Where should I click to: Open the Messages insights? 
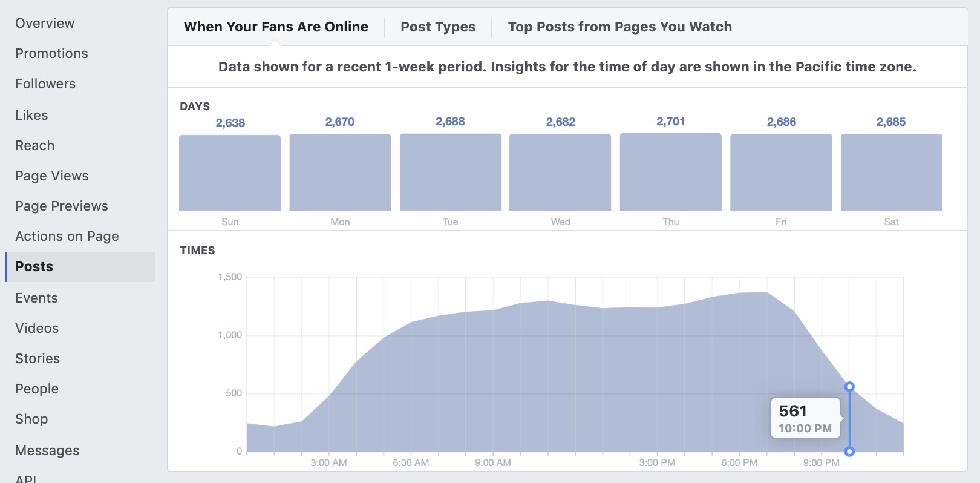point(47,450)
